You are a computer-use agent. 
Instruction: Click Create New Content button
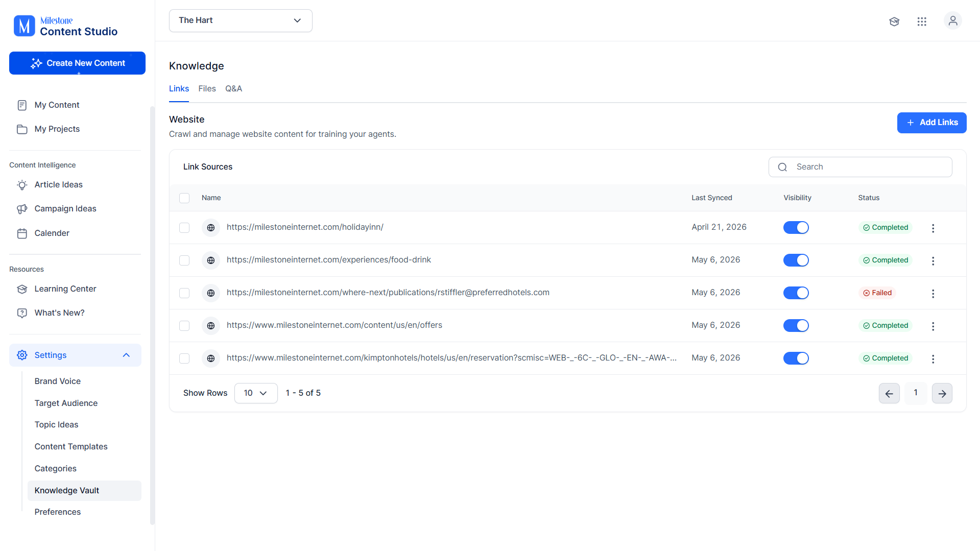[x=77, y=63]
